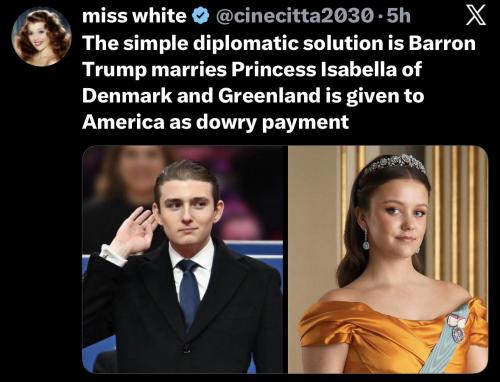Click the blue verified badge

pos(201,16)
